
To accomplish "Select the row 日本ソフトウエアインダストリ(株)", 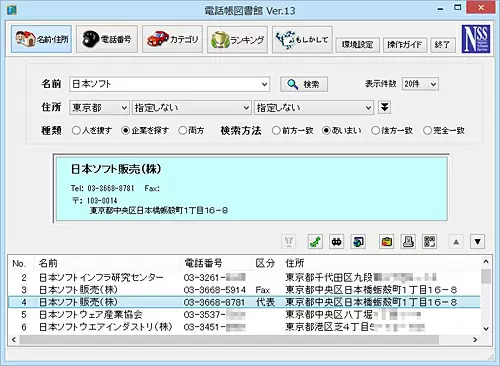I will [x=244, y=327].
